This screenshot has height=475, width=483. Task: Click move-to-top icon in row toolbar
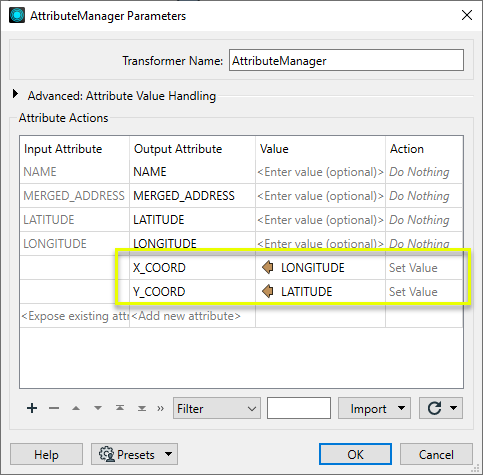click(120, 408)
